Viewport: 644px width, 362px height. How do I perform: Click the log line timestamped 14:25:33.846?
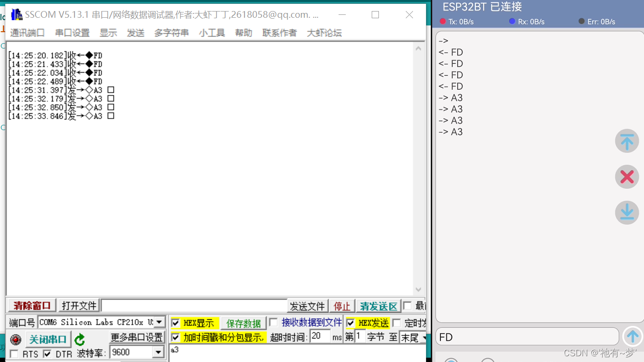(x=61, y=116)
